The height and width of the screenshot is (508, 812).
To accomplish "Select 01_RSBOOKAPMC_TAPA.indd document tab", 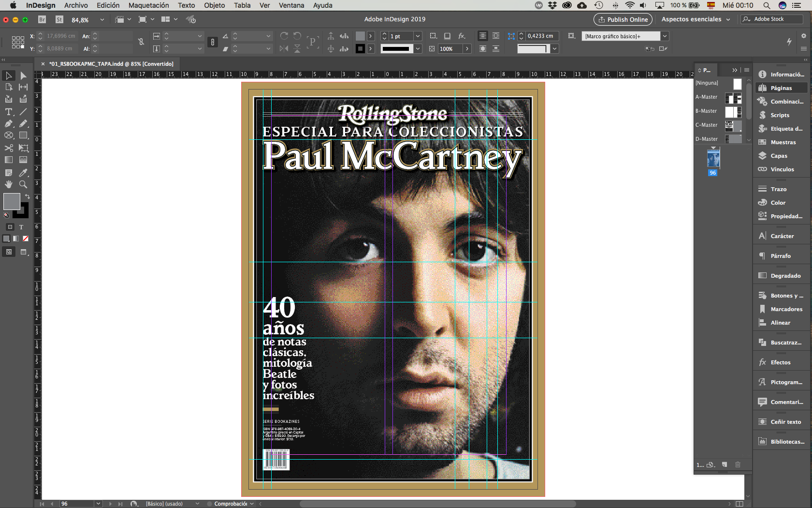I will [111, 64].
